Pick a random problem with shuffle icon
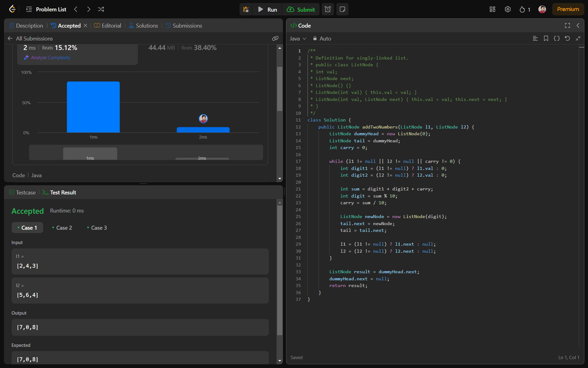 click(101, 9)
